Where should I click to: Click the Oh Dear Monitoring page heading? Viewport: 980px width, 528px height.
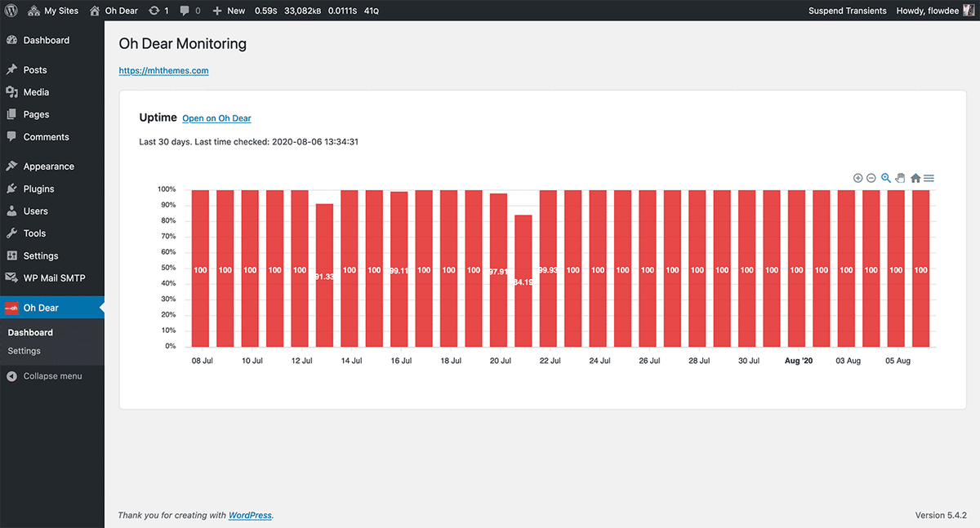click(183, 44)
